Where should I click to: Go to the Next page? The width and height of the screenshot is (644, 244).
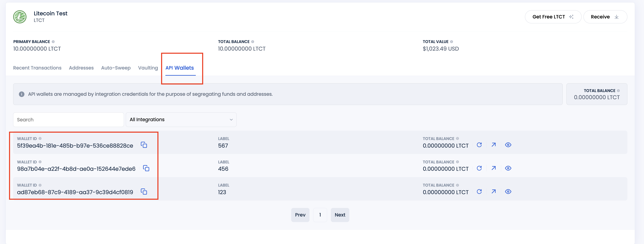coord(340,215)
